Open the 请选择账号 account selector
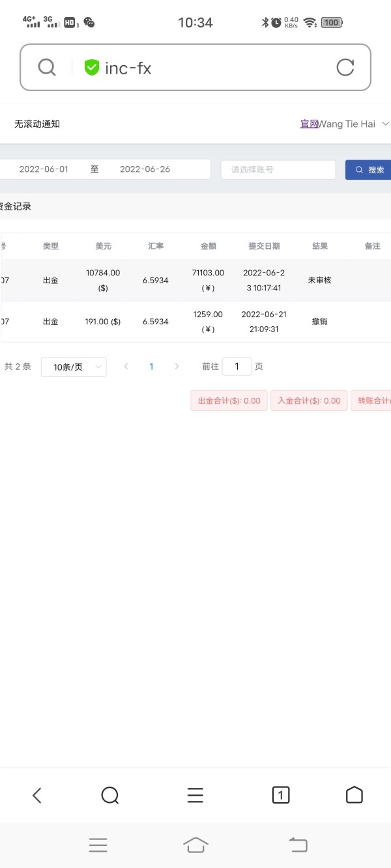Screen dimensions: 391x868 [278, 169]
